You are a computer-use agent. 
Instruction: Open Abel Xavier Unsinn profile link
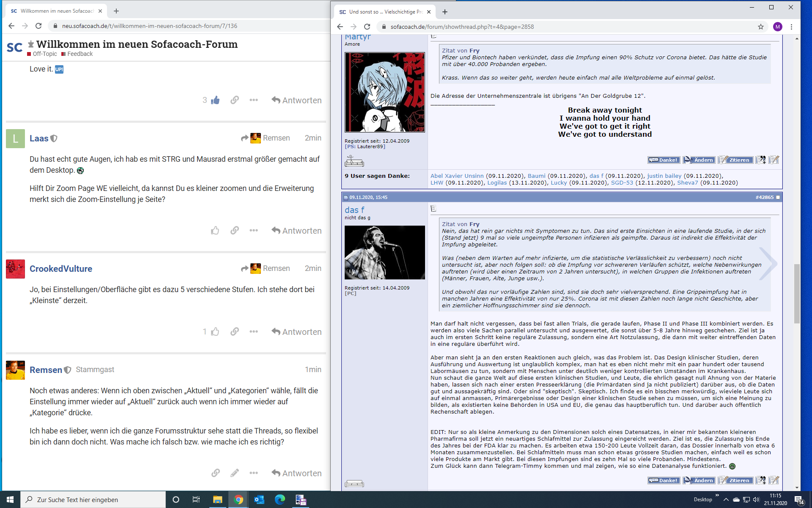pyautogui.click(x=457, y=176)
